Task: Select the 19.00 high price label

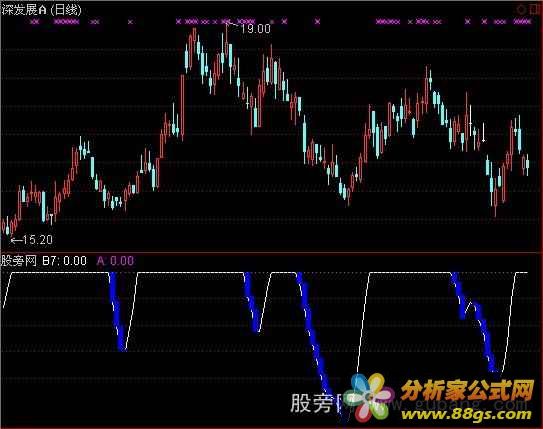Action: pyautogui.click(x=256, y=29)
